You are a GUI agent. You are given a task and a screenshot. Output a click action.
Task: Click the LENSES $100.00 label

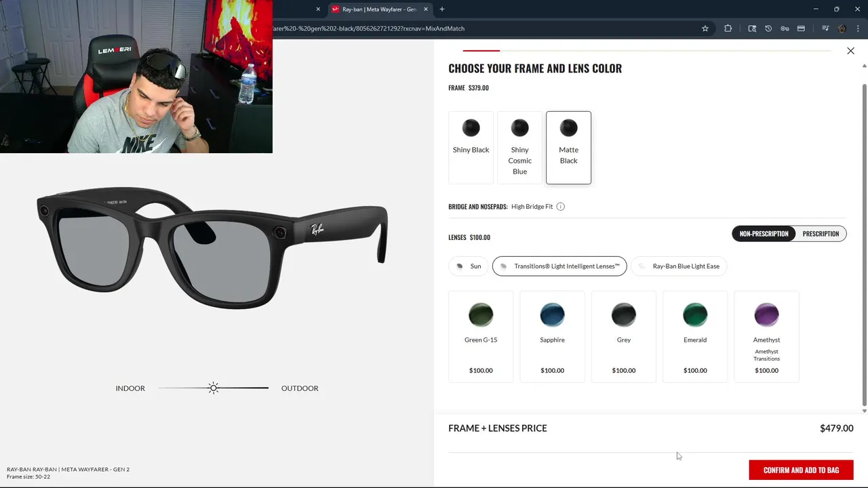[469, 237]
